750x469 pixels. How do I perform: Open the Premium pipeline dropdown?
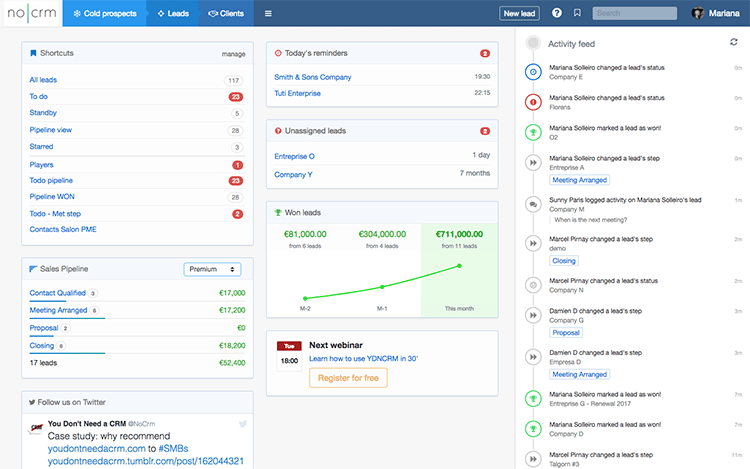(212, 269)
